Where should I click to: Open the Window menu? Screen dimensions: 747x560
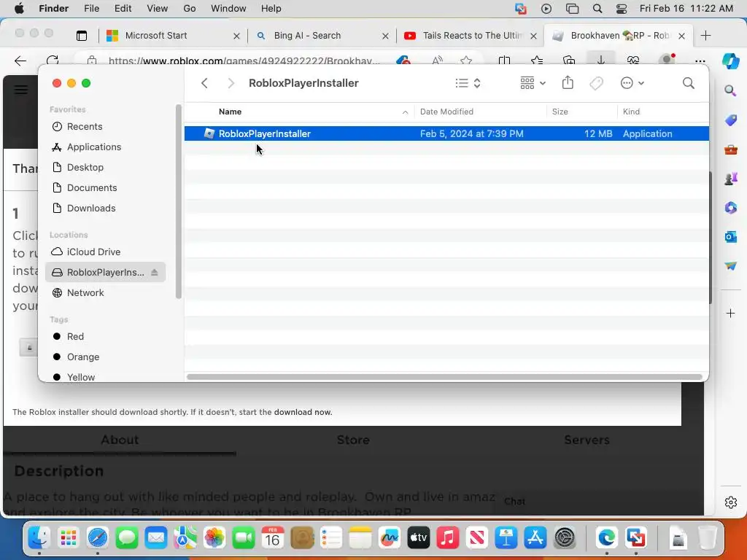tap(228, 9)
